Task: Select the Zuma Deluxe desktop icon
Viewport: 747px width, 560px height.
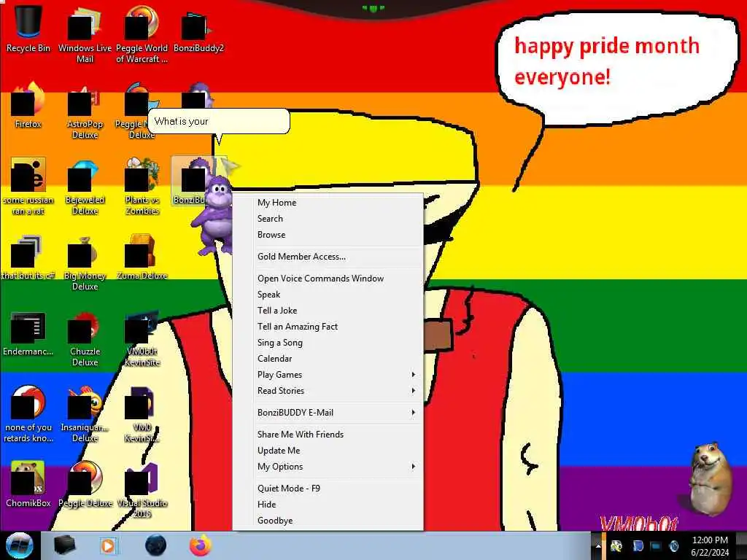Action: point(142,257)
